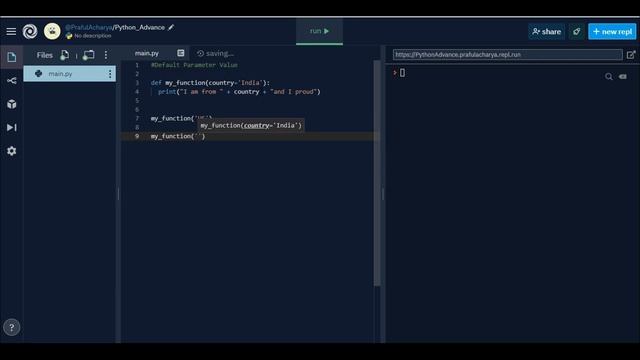Share this repl

point(547,31)
